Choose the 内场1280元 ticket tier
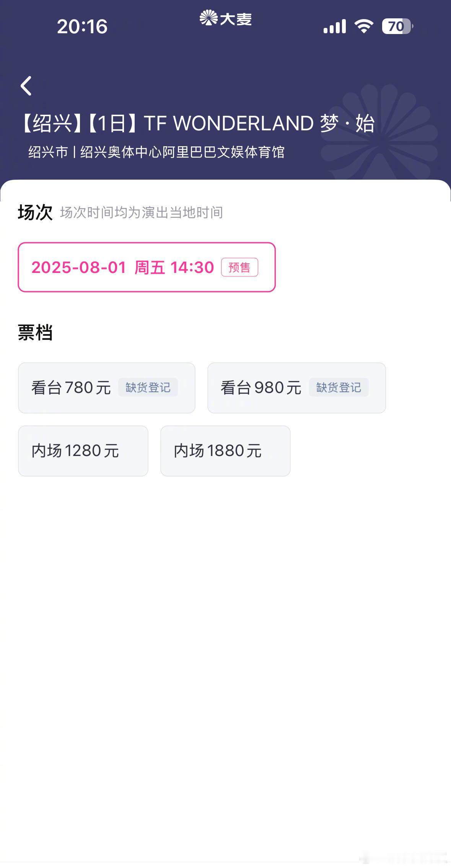451x868 pixels. pos(83,451)
